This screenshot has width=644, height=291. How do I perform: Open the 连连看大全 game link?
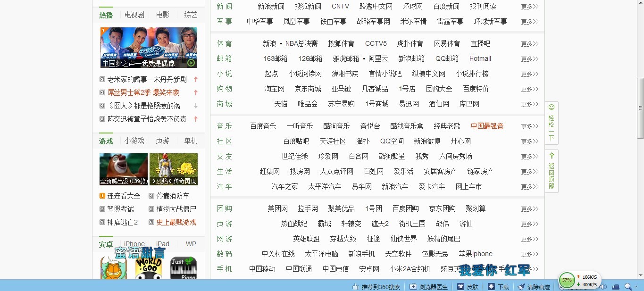pyautogui.click(x=124, y=196)
